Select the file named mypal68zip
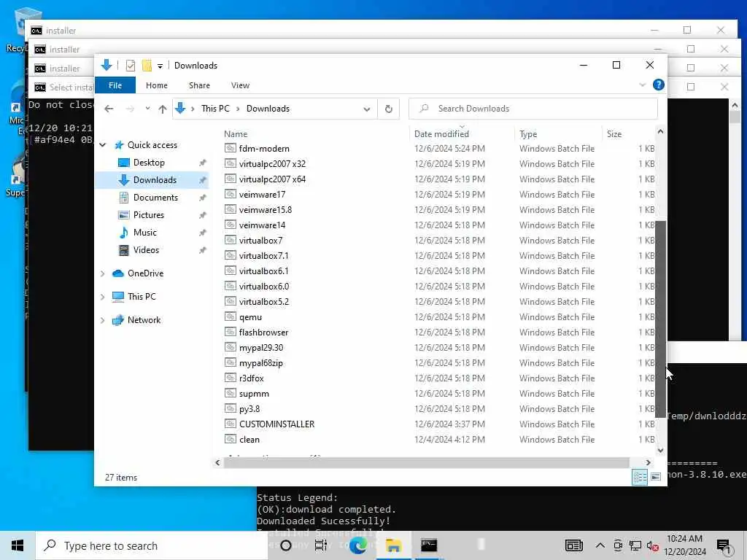This screenshot has width=747, height=560. [x=261, y=363]
